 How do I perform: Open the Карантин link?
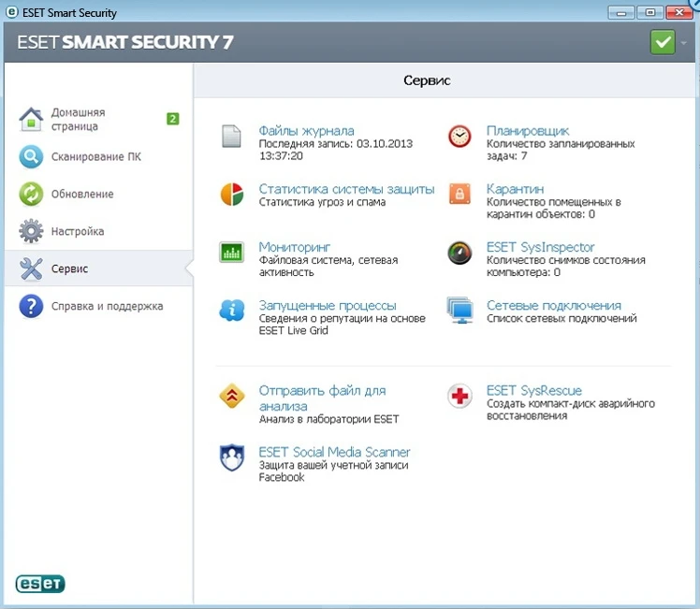click(515, 189)
